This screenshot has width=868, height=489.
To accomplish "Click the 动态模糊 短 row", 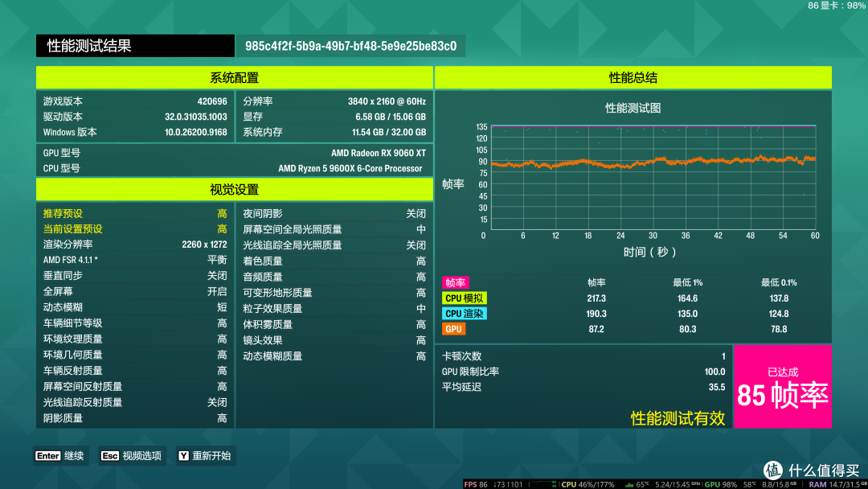I will [x=135, y=306].
